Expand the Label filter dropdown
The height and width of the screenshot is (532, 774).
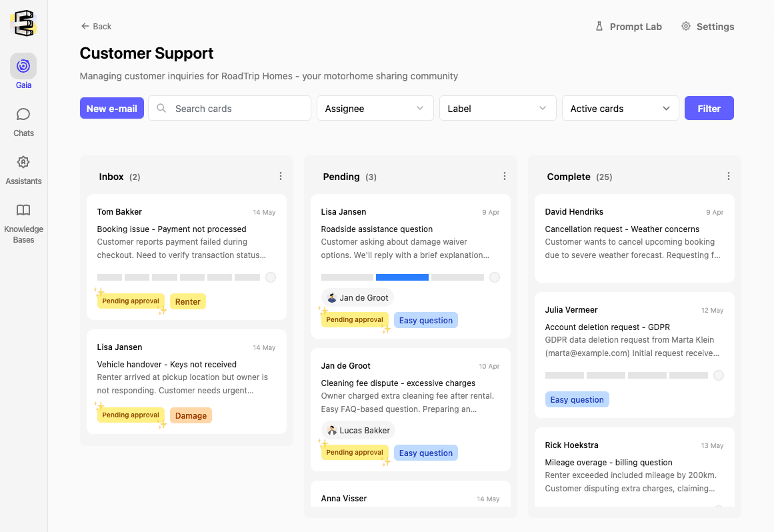coord(497,109)
